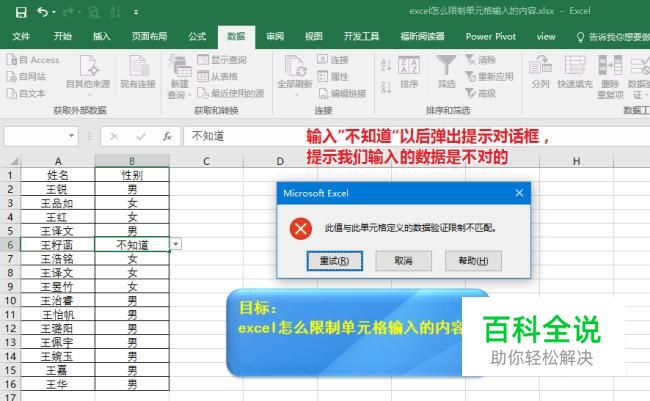Screen dimensions: 650x401
Task: Click the formula bar cancel X button
Action: [114, 136]
